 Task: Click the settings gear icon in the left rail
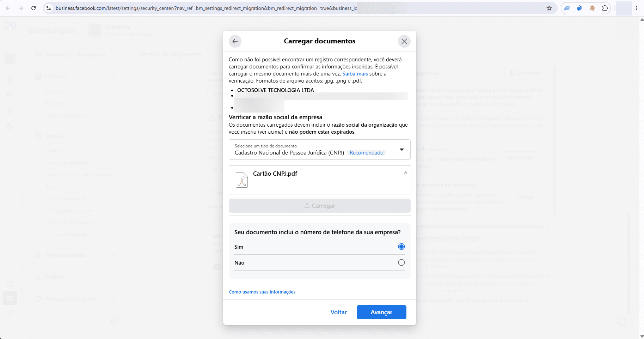(x=10, y=298)
